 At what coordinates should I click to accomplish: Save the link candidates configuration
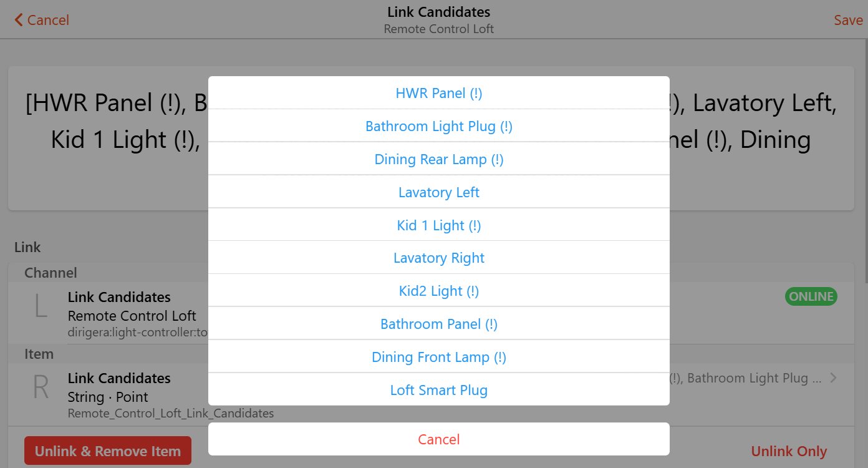(x=848, y=19)
